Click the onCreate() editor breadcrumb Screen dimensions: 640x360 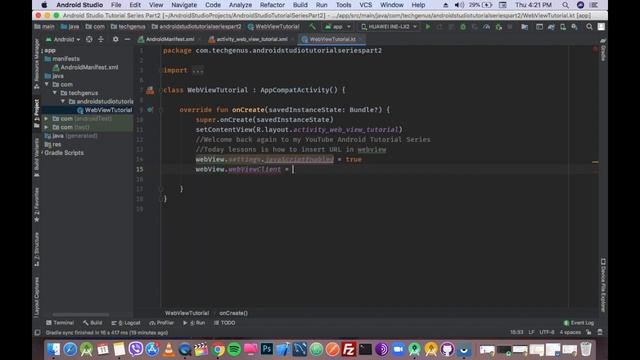(x=233, y=313)
